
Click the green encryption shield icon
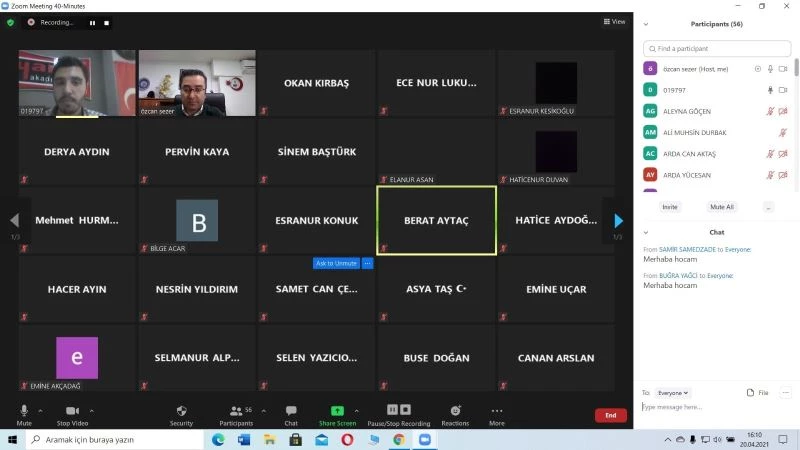point(11,22)
